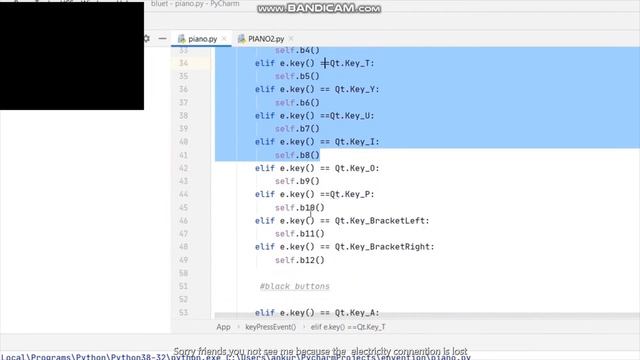Click the self.b11() call
This screenshot has width=640, height=360.
[x=300, y=234]
